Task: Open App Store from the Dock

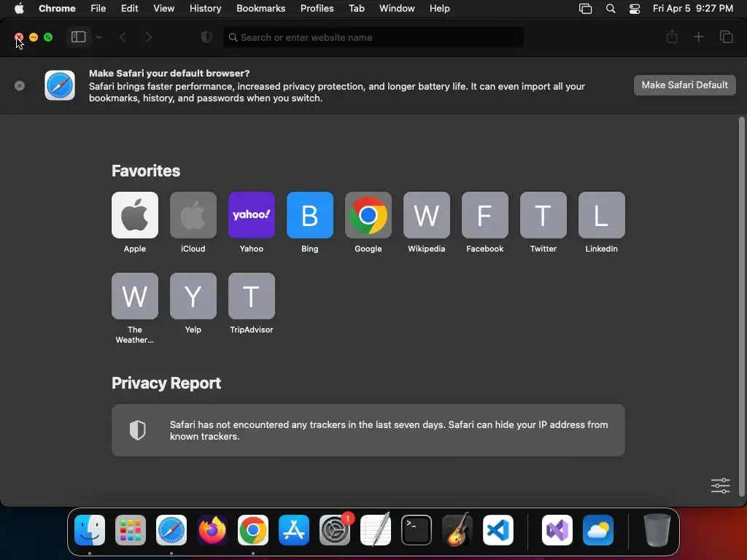Action: coord(294,530)
